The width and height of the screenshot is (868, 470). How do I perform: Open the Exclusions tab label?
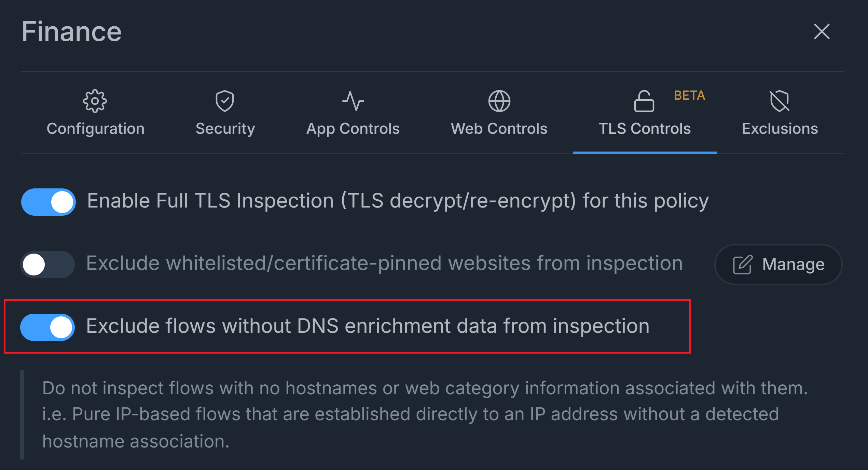pyautogui.click(x=780, y=129)
